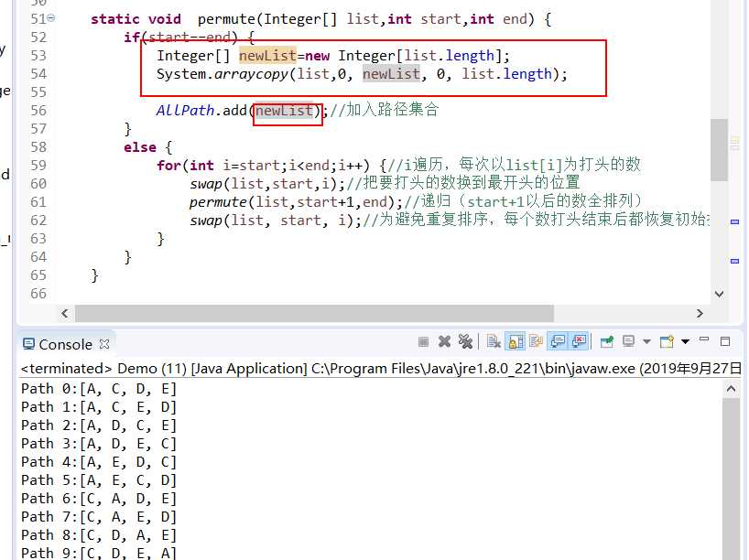Click the overview ruler marker near line 64
Viewport: 749px width, 560px height.
coord(734,261)
